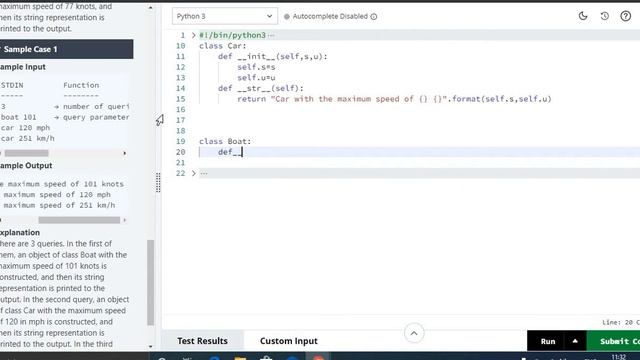Expand the results panel with the up chevron
Screen dimensions: 640x360
point(414,333)
